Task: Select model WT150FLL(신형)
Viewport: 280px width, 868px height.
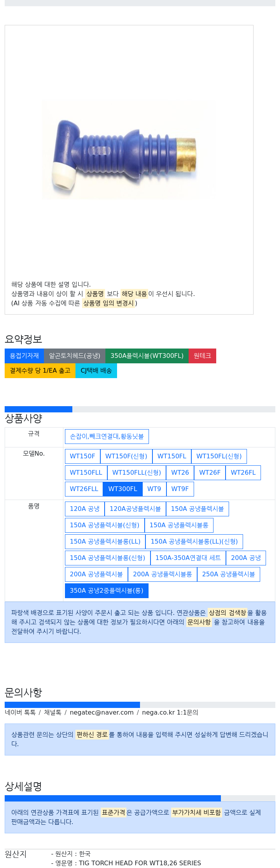Action: pyautogui.click(x=136, y=473)
